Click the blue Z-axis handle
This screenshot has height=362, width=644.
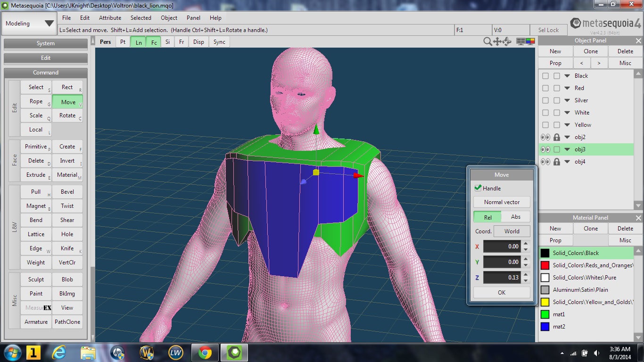pos(304,181)
